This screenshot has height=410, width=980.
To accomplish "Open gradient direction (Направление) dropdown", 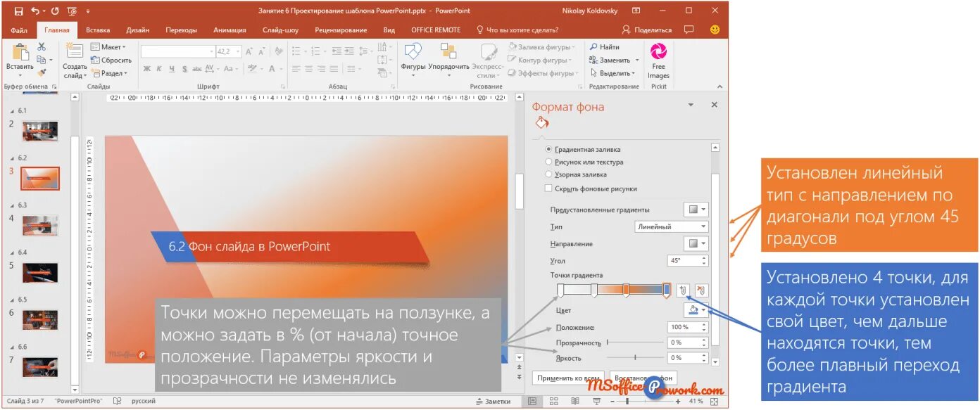I will 696,243.
